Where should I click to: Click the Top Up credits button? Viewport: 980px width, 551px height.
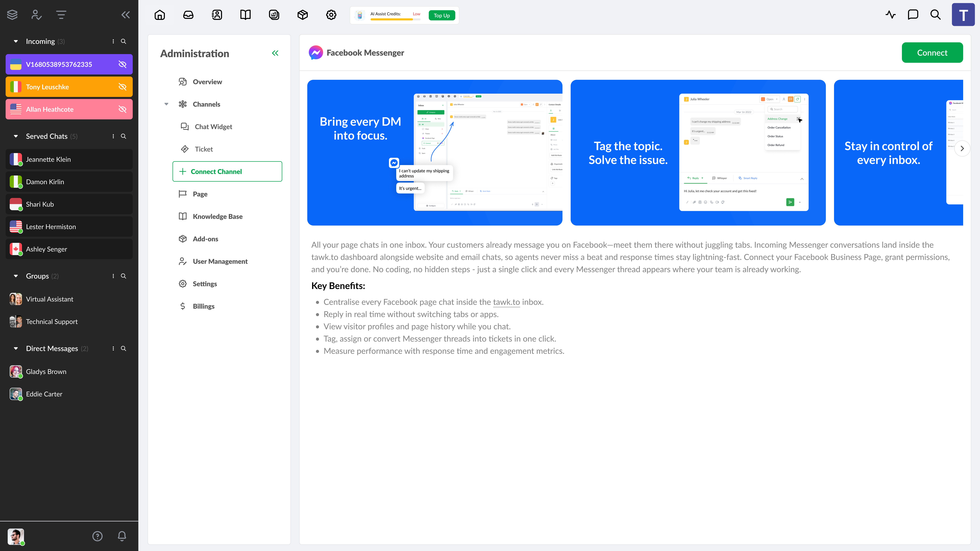[x=442, y=15]
